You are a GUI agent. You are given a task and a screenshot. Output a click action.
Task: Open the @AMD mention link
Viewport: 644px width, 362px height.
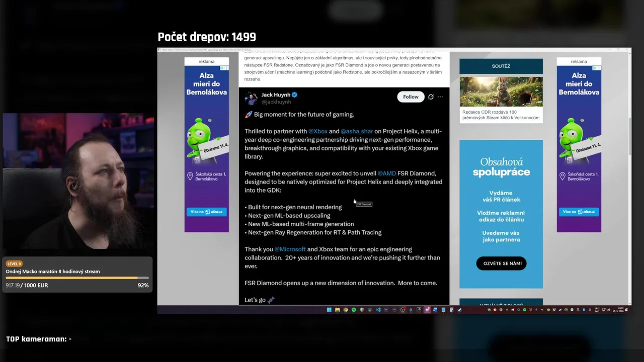point(387,173)
